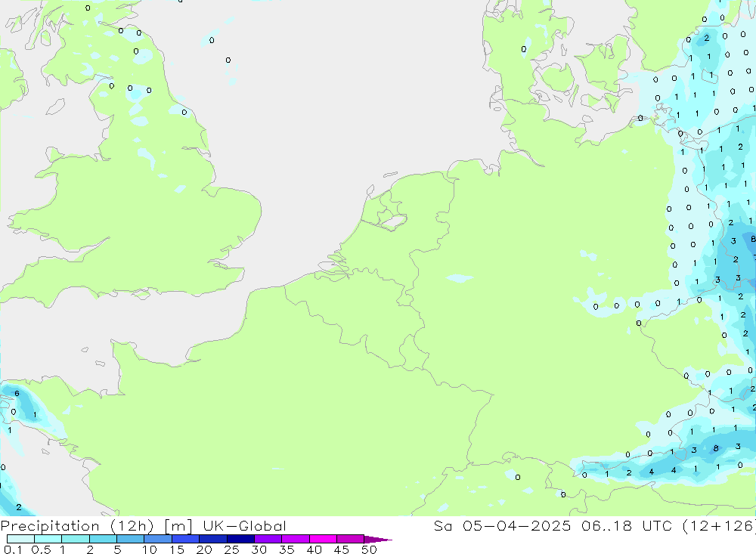Click the '25' legend scale label
Screen dimensions: 756x554
(231, 549)
